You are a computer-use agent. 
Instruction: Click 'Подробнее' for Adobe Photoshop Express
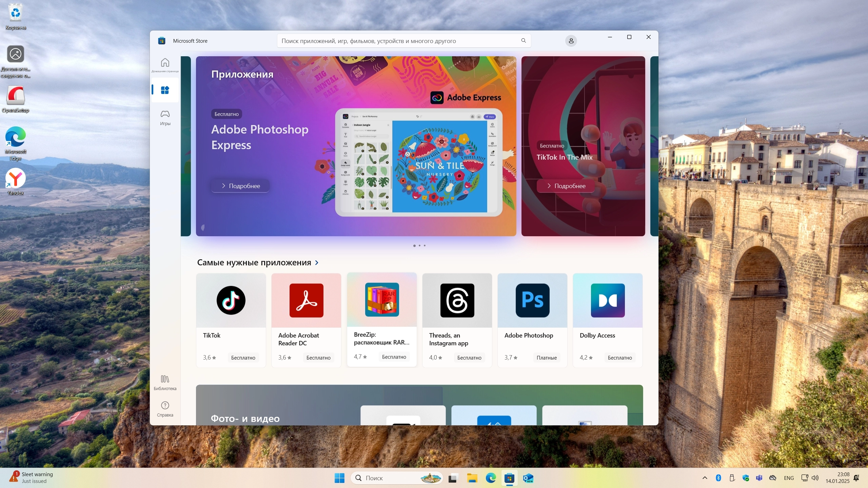240,186
